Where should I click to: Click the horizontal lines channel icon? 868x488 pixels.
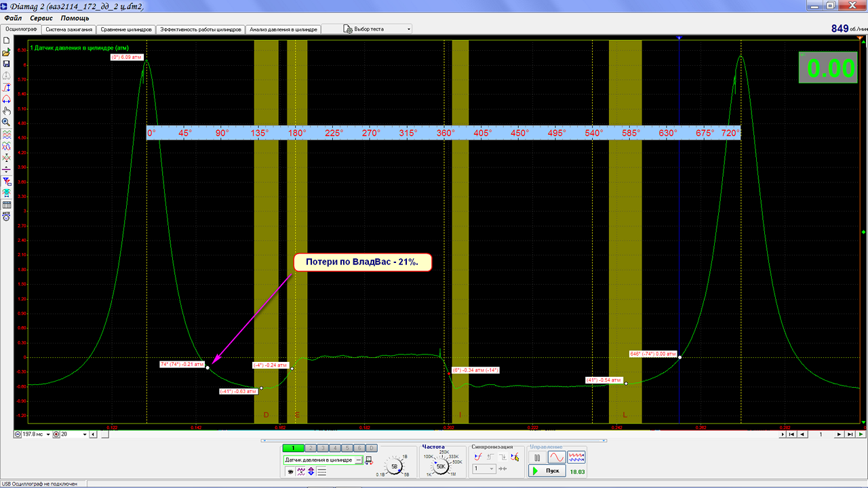point(322,472)
